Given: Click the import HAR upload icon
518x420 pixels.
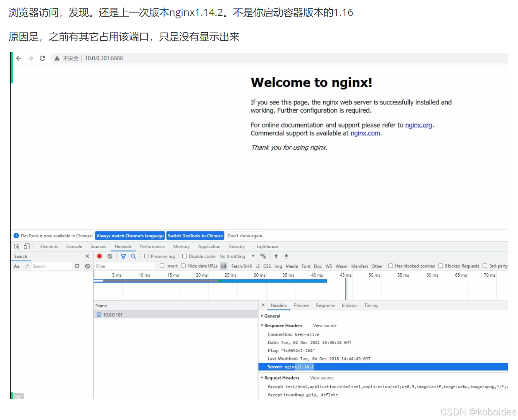Looking at the screenshot, I should tap(276, 256).
